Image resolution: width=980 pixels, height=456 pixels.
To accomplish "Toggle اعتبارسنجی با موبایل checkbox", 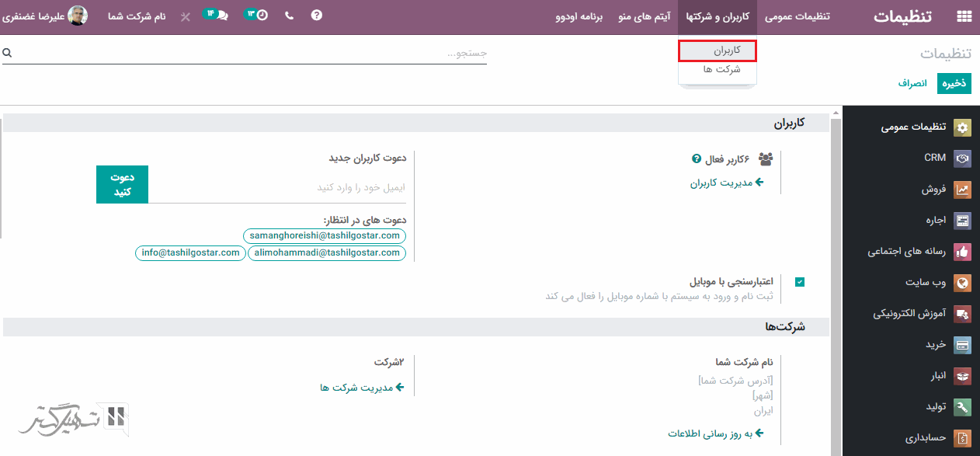I will [x=800, y=282].
